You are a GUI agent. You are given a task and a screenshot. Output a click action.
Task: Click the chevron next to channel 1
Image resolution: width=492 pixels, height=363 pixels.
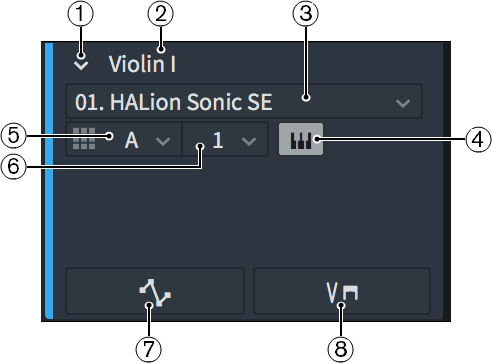[x=249, y=141]
